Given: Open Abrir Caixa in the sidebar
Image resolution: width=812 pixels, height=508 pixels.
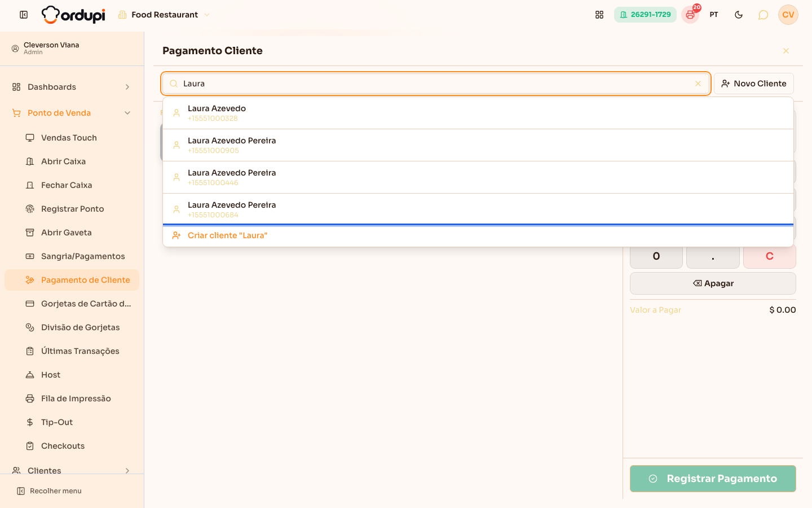Looking at the screenshot, I should pyautogui.click(x=72, y=161).
